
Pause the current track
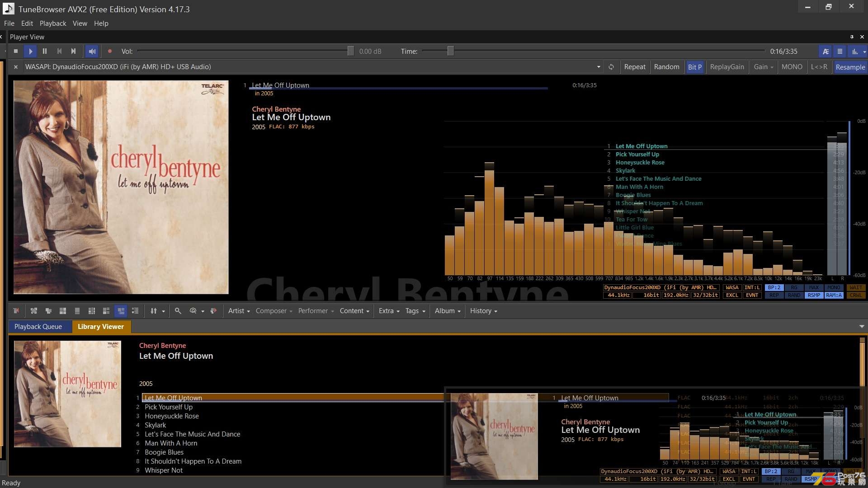45,52
